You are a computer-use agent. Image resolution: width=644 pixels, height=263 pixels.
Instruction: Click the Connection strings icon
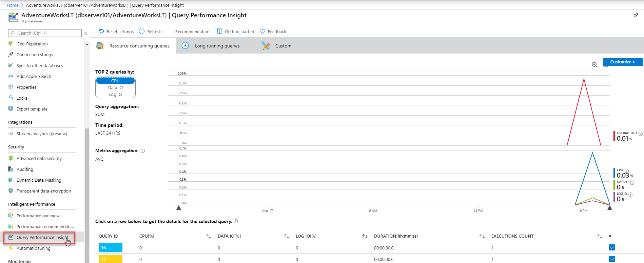(x=11, y=55)
